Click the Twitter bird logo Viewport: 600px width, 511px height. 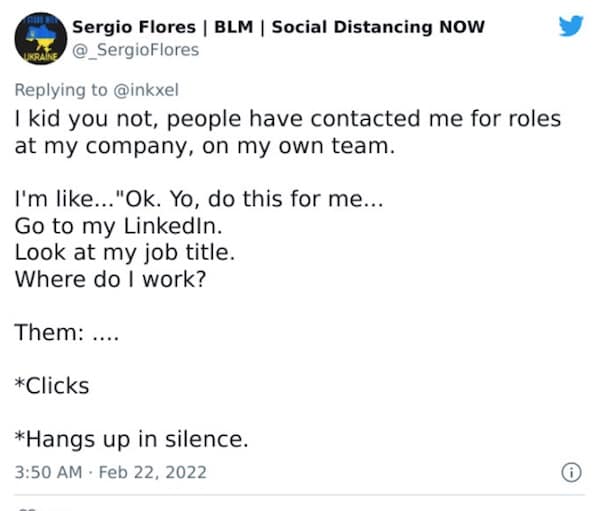571,26
